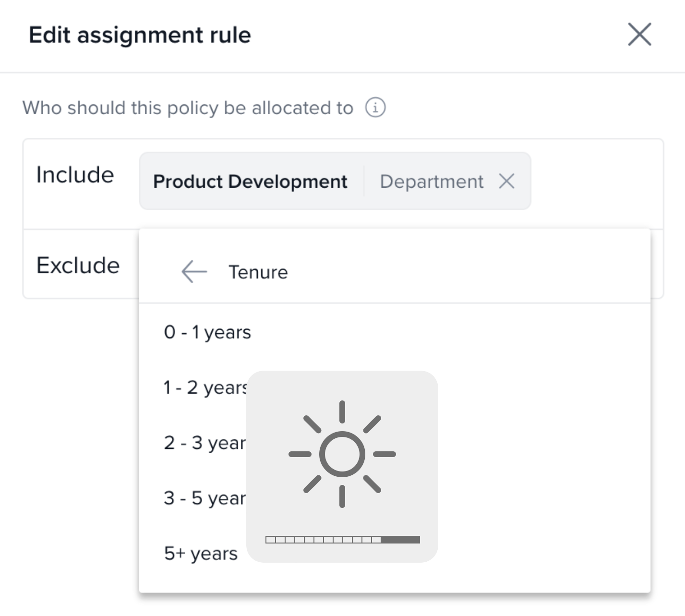Remove the Product Development department chip
This screenshot has width=685, height=616.
tap(506, 181)
